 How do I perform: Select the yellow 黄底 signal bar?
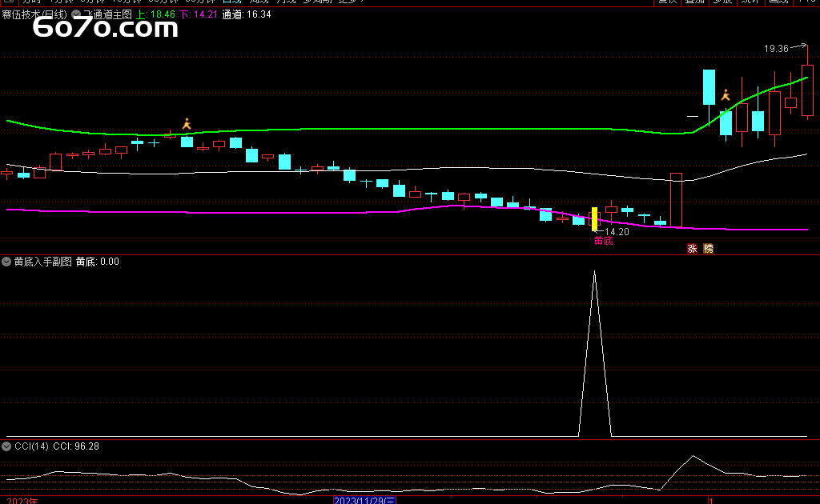point(594,218)
